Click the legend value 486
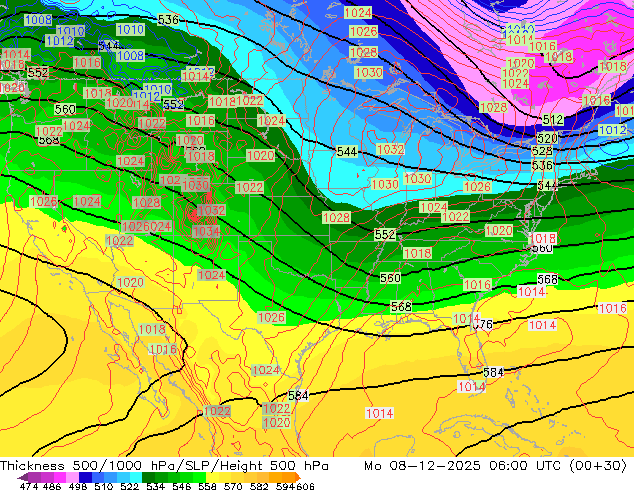The image size is (634, 490). click(52, 486)
